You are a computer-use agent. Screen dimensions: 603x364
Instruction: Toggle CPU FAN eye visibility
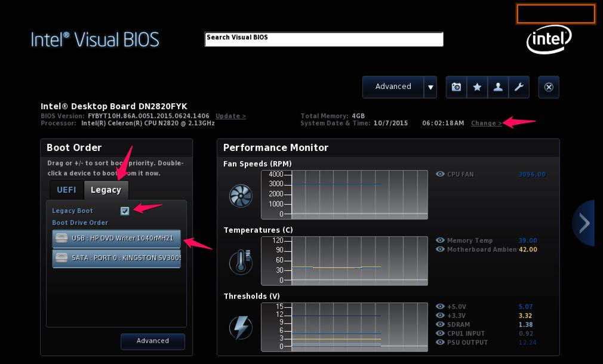click(x=440, y=174)
